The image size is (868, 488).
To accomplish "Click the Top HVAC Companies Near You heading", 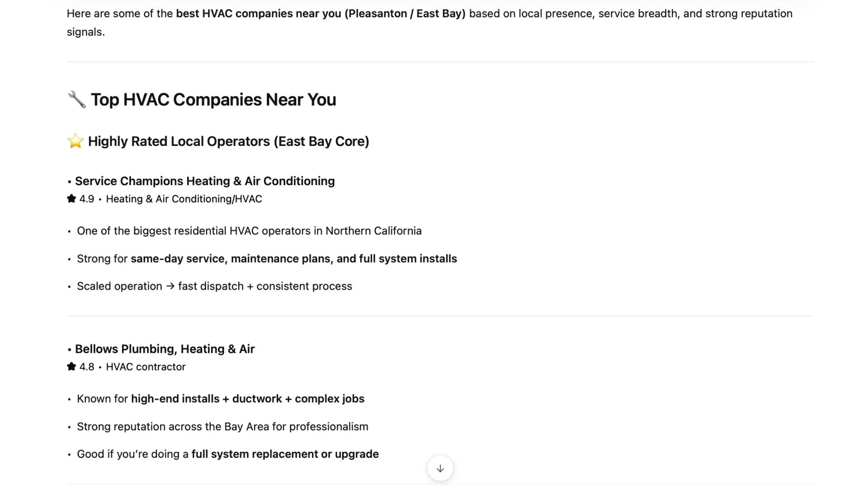I will click(212, 99).
